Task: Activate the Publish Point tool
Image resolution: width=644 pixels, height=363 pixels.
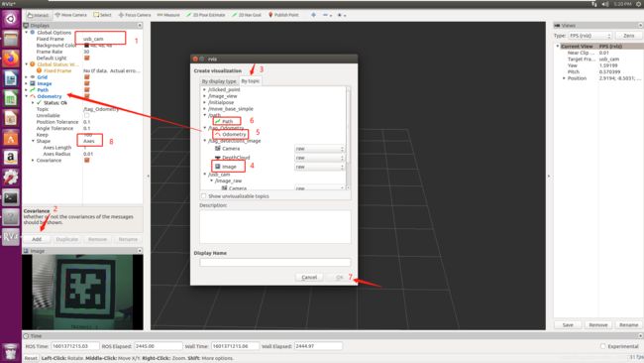Action: pyautogui.click(x=283, y=15)
